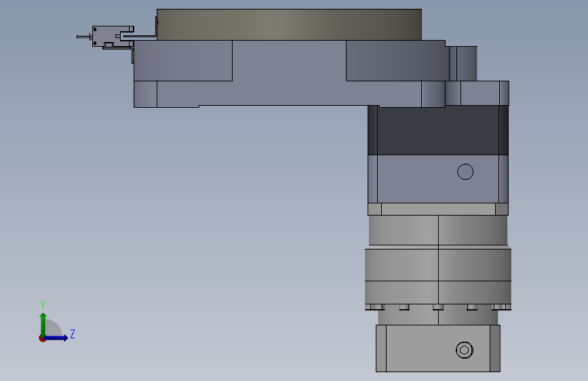The image size is (588, 381).
Task: Select the olive rotary table top disc
Action: [x=289, y=24]
